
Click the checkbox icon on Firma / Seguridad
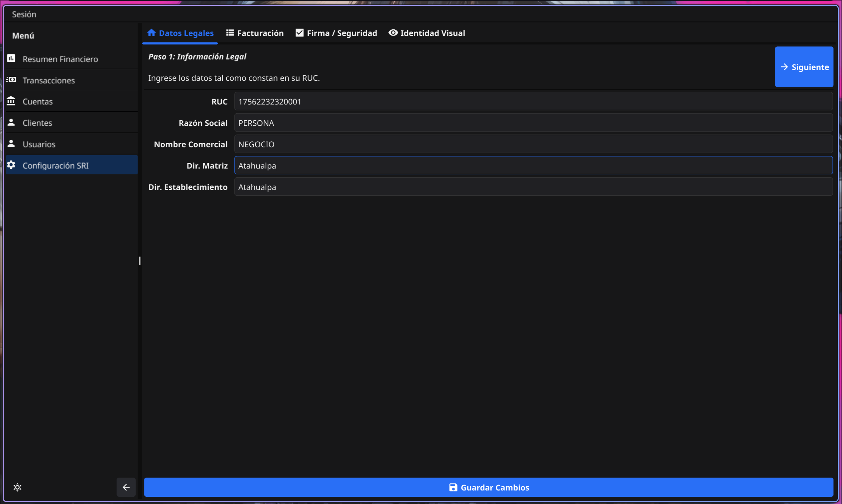click(x=299, y=32)
